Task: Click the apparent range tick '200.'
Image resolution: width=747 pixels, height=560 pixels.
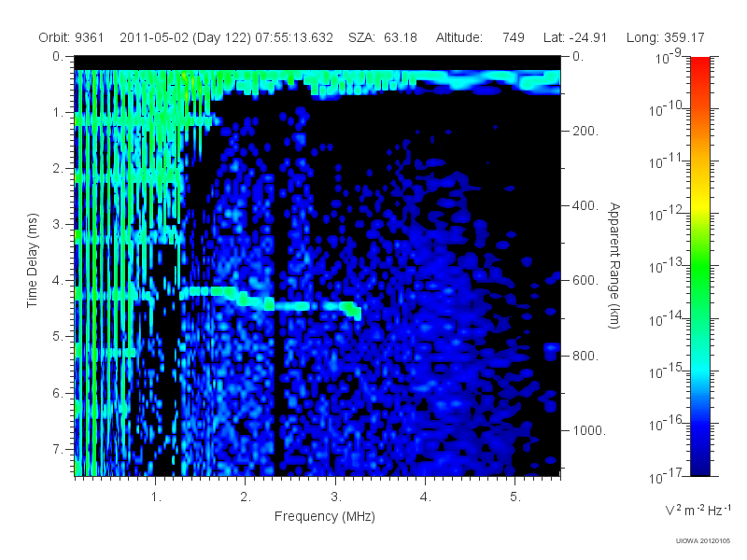Action: tap(585, 131)
